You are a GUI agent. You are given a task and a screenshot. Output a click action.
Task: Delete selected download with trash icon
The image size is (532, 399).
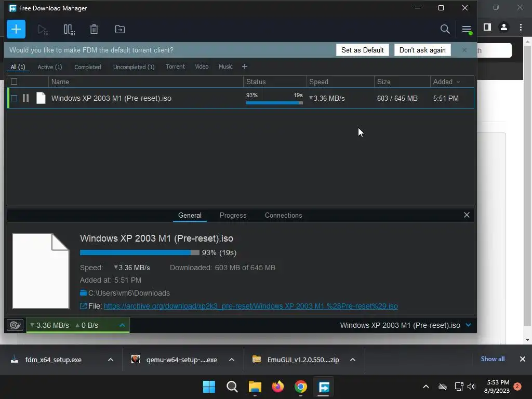(94, 29)
